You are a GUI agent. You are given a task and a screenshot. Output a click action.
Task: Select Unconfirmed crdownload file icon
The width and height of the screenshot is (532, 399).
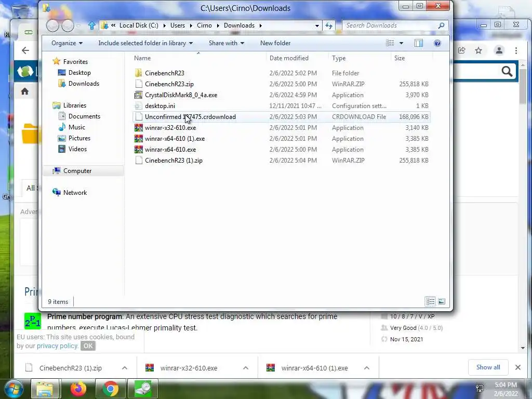(x=138, y=117)
